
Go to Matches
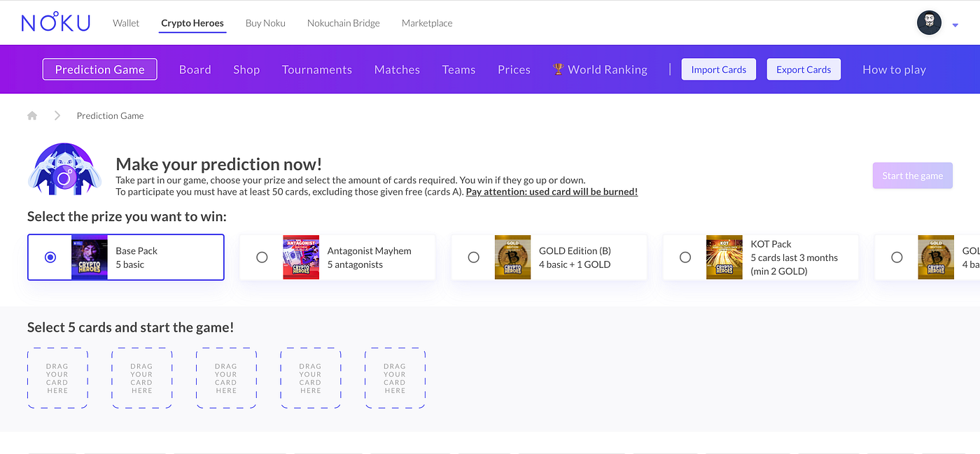click(x=397, y=69)
